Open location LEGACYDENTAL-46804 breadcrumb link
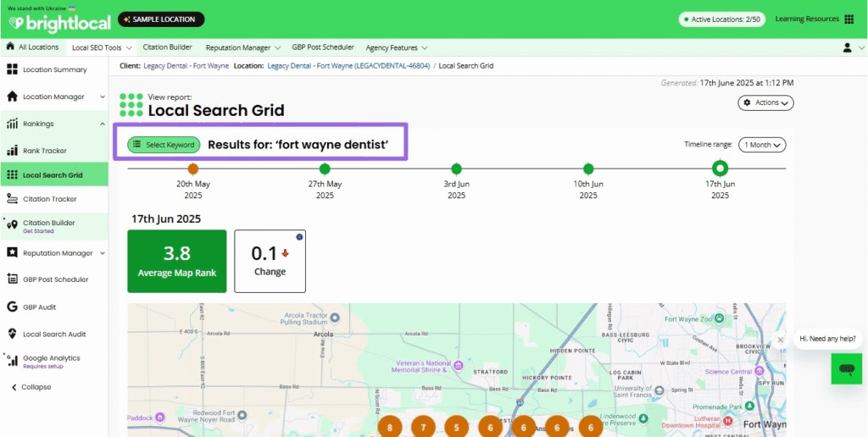The width and height of the screenshot is (868, 437). pos(348,66)
